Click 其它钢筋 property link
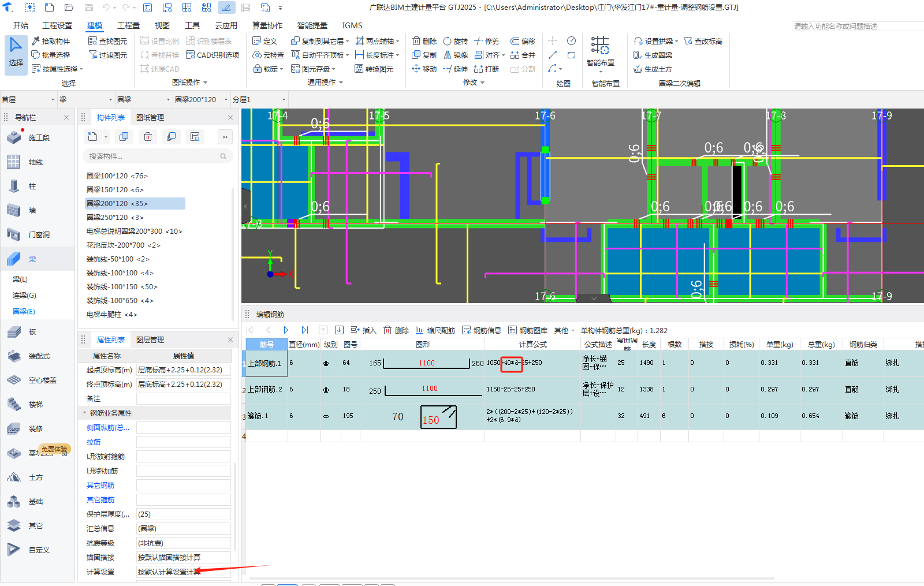The height and width of the screenshot is (586, 924). (100, 485)
